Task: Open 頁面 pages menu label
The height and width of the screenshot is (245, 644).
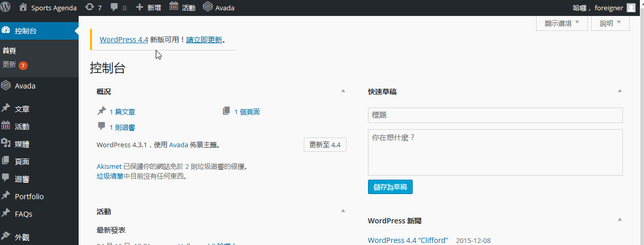Action: coord(22,161)
